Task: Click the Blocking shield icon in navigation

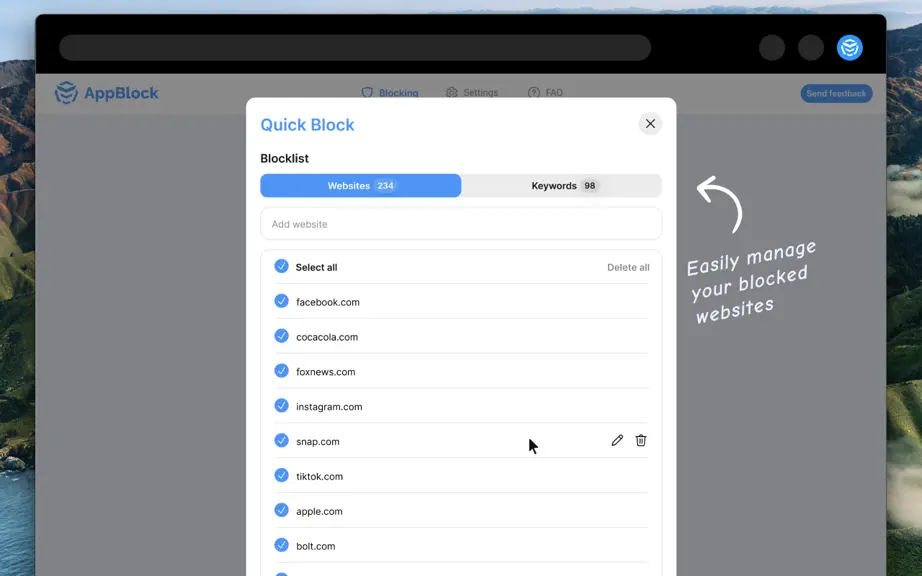Action: 367,92
